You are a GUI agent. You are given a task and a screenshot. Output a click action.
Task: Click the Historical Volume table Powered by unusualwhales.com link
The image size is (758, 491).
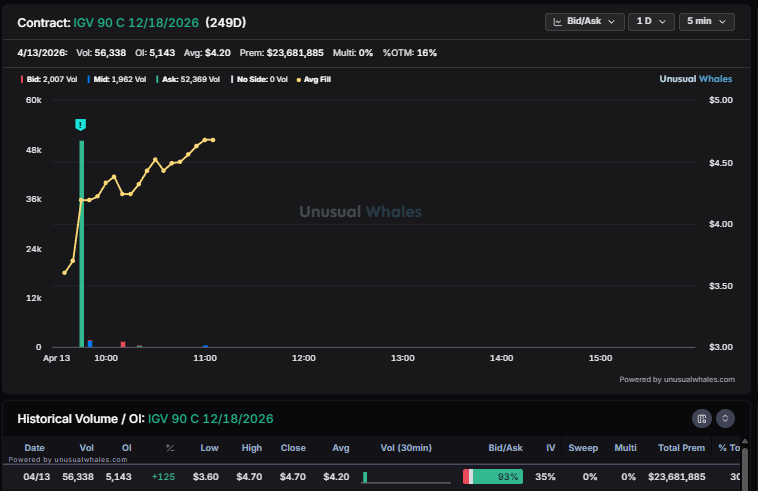click(x=68, y=460)
